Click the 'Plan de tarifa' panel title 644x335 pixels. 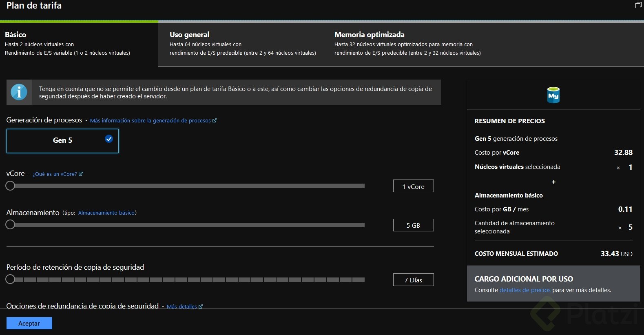34,6
